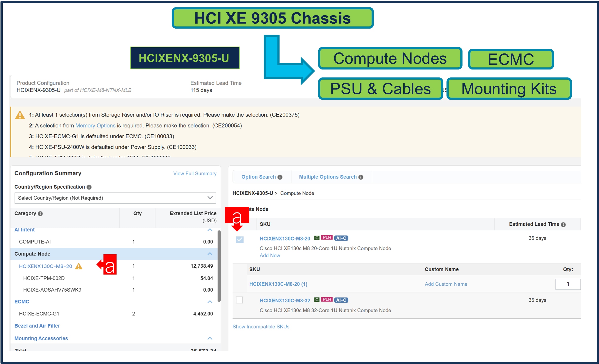Click HCIXE-TPM-002D row in summary
Viewport: 599px width, 364px height.
114,278
